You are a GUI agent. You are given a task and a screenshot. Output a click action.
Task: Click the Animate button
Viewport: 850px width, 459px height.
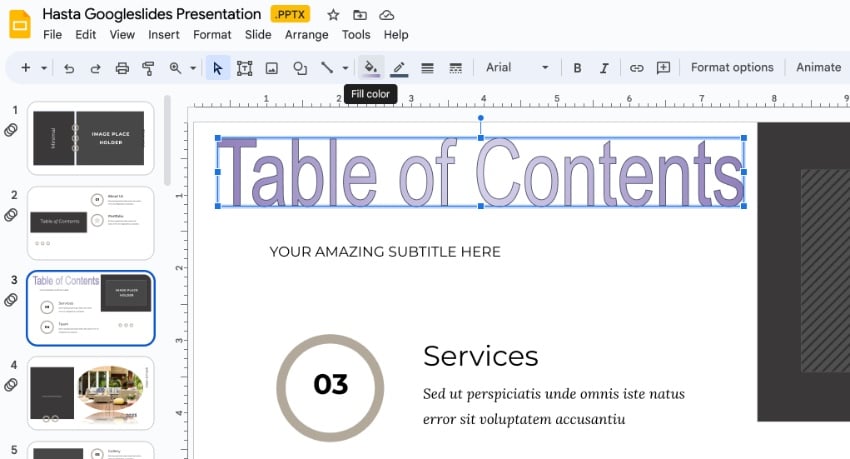[818, 68]
